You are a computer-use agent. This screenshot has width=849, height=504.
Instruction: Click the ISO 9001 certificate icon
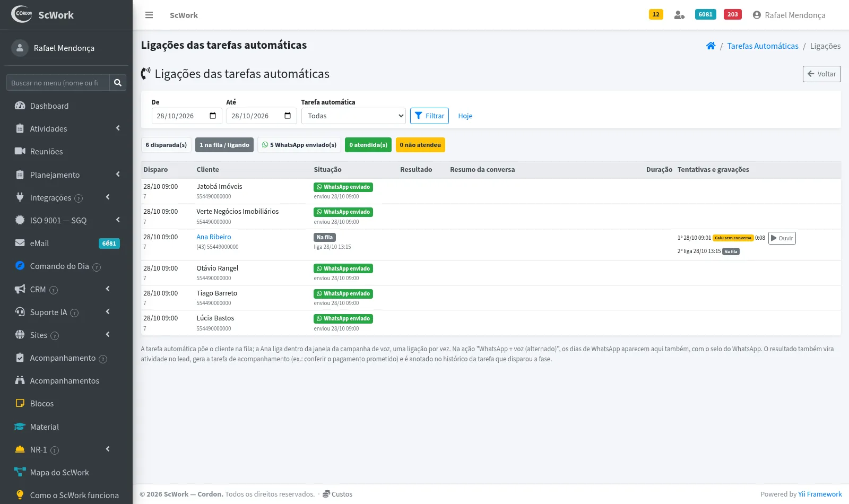tap(20, 220)
